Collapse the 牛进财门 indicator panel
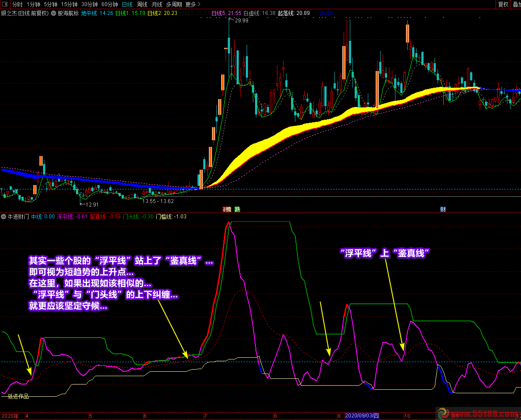 tap(4, 217)
